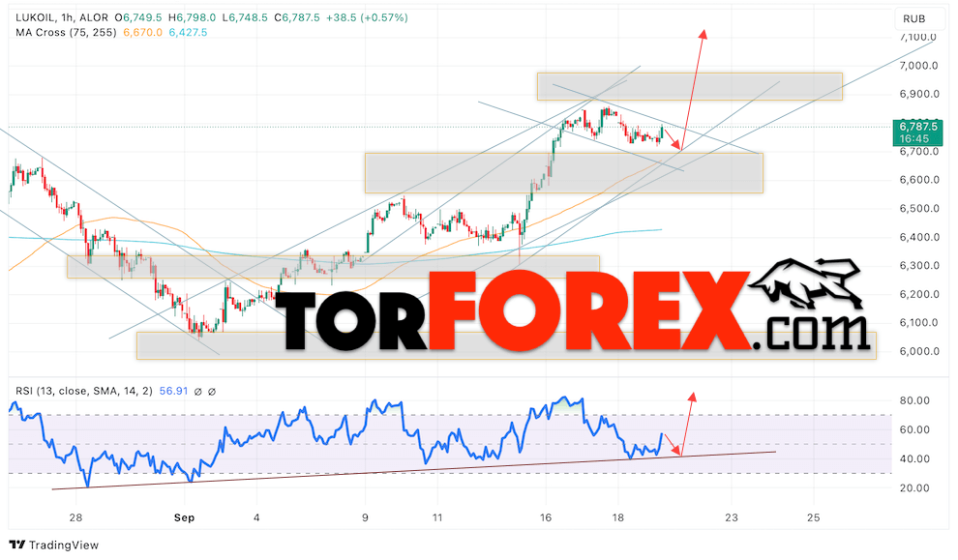Click the orange MA value 6,670.0
Viewport: 958px width, 560px height.
pos(143,32)
